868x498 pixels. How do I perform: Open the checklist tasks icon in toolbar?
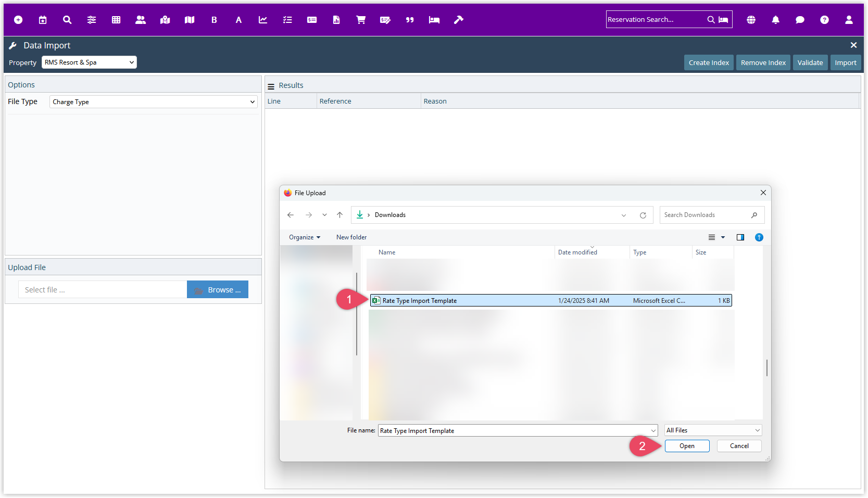[287, 20]
